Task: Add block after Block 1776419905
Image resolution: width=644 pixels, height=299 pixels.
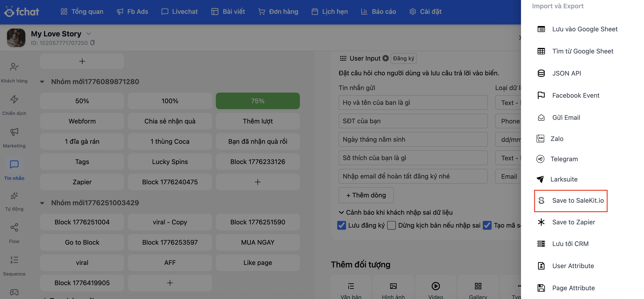Action: pyautogui.click(x=170, y=283)
